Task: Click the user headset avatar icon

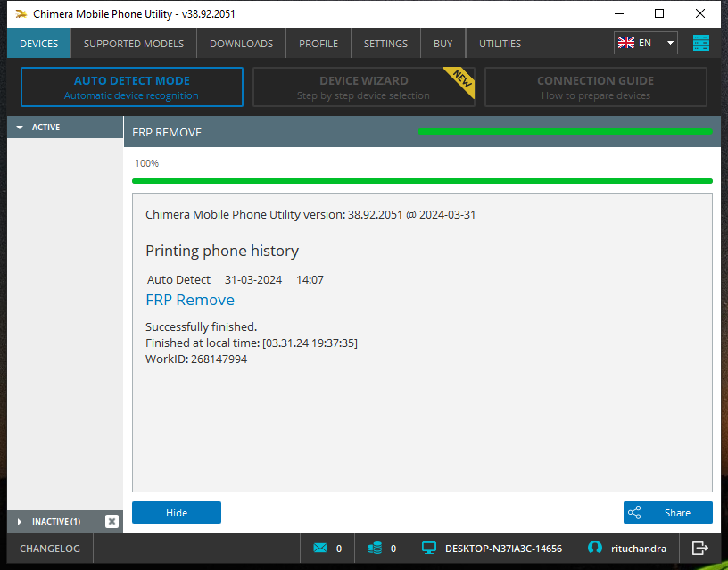Action: click(x=594, y=548)
